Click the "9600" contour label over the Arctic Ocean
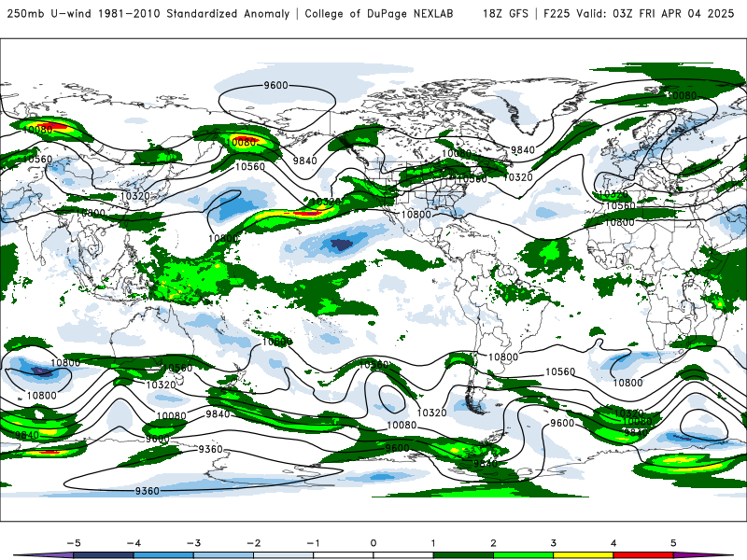This screenshot has height=560, width=747. coord(275,85)
